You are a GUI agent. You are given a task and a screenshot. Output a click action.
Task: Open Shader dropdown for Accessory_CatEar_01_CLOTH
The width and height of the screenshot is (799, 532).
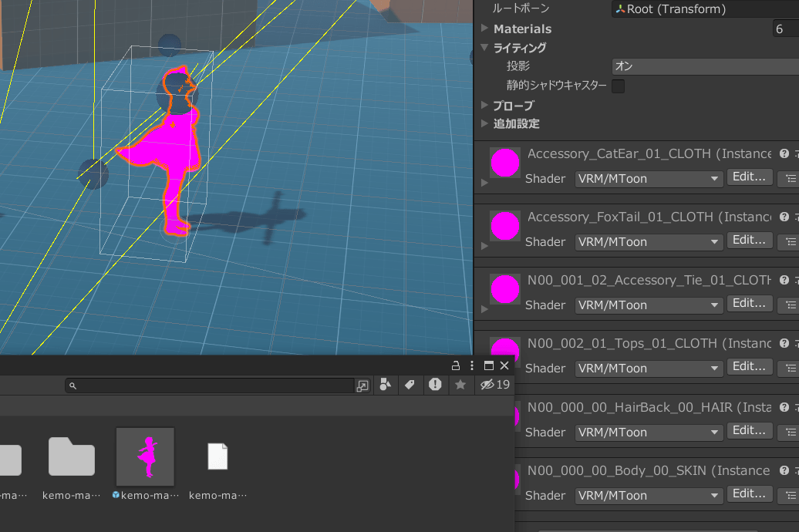click(x=648, y=178)
